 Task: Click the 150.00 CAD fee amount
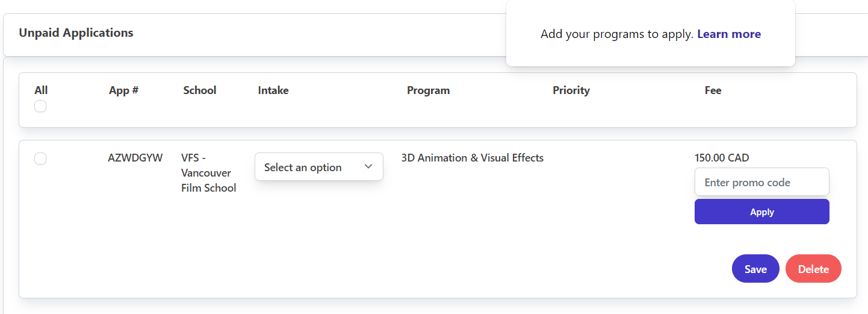coord(722,158)
